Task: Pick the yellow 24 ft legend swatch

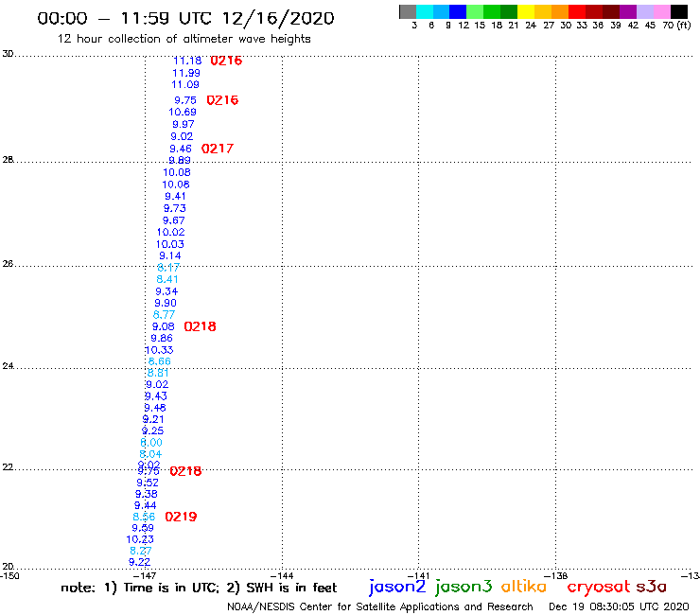Action: [x=526, y=11]
